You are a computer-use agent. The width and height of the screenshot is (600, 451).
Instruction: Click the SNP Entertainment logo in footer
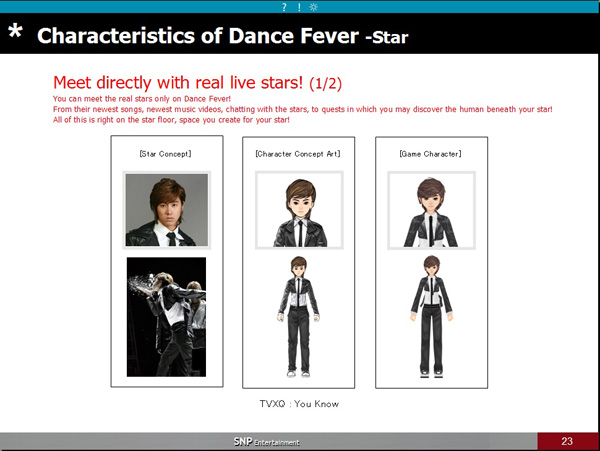point(266,441)
